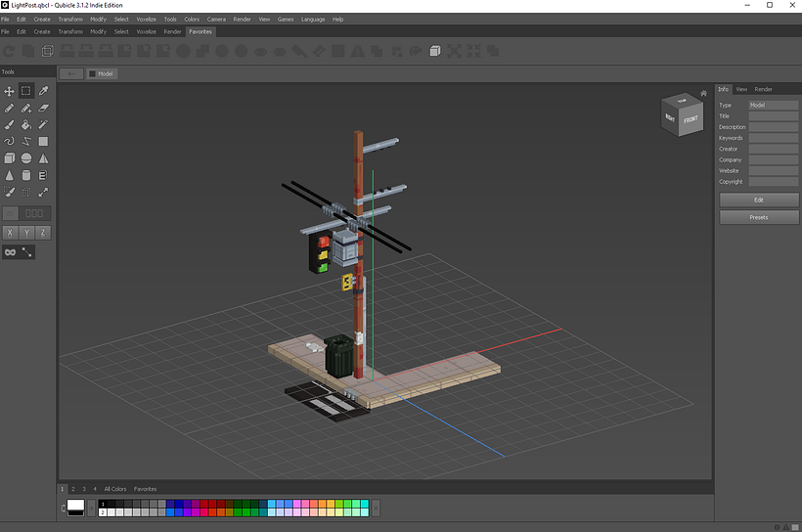Viewport: 802px width, 532px height.
Task: Open the Help menu
Action: click(338, 20)
